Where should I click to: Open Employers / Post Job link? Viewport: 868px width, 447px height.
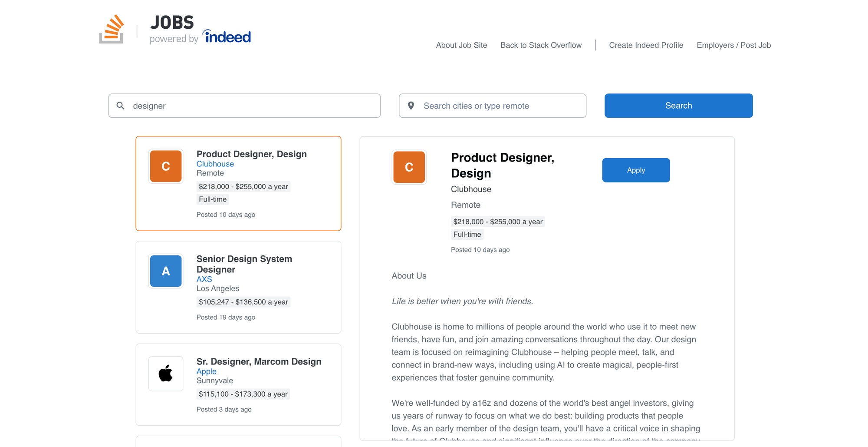point(733,45)
